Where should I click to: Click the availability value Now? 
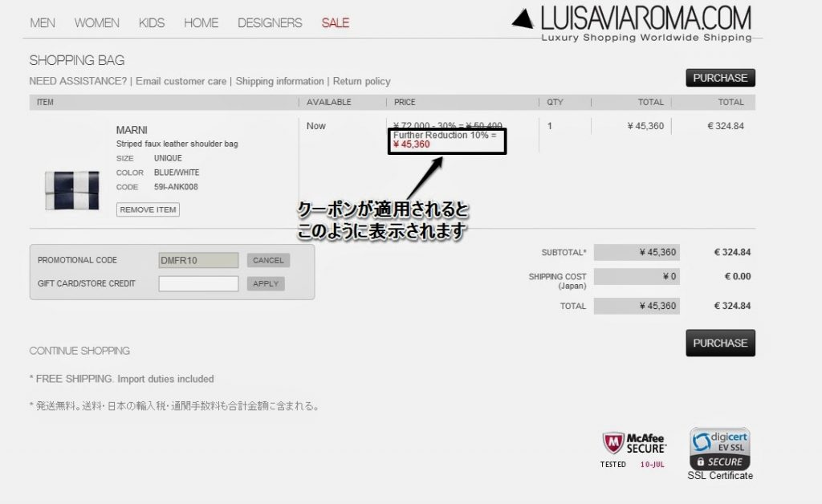[x=316, y=126]
